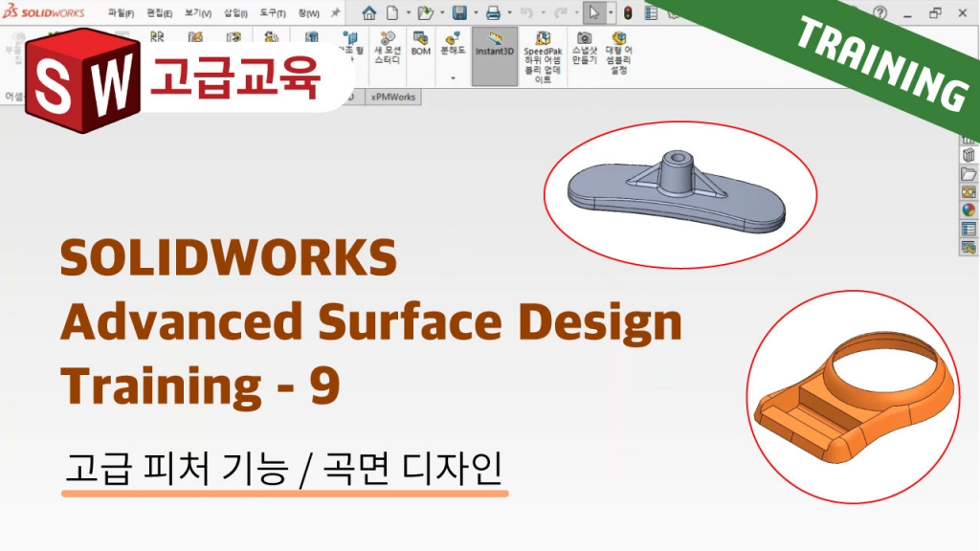
Task: Open SolidWorks Help question mark
Action: [880, 12]
